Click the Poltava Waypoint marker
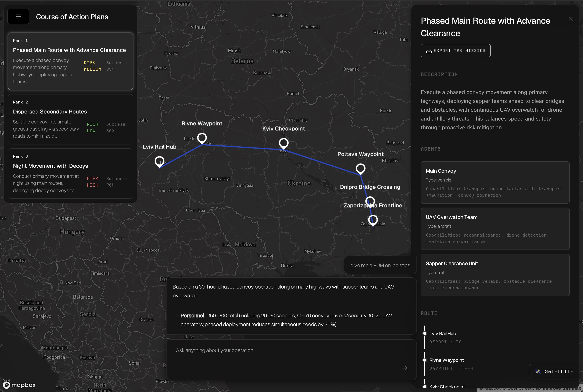 coord(360,169)
